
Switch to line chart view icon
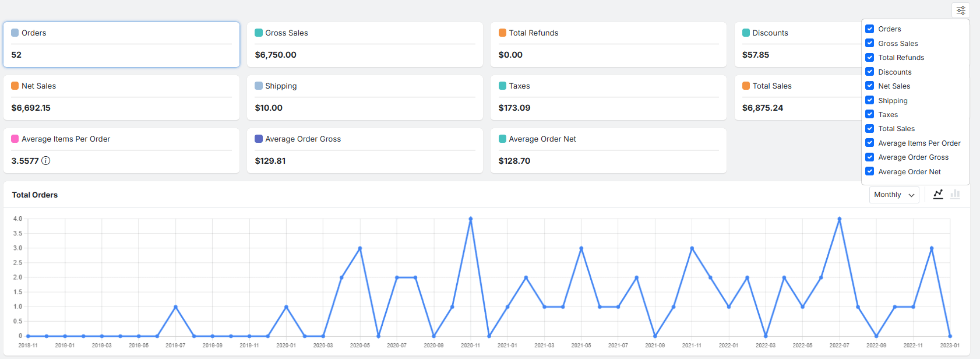click(x=938, y=195)
